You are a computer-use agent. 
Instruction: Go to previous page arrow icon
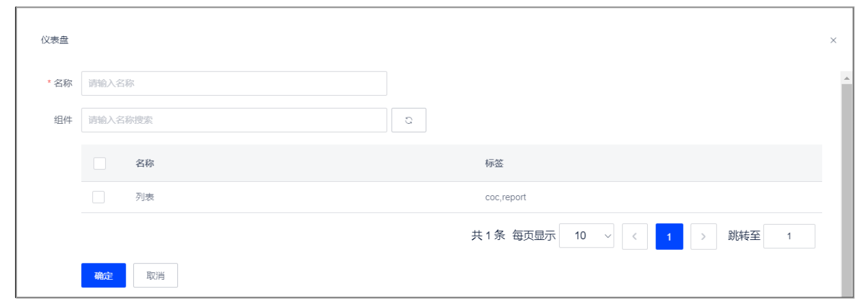click(x=635, y=237)
